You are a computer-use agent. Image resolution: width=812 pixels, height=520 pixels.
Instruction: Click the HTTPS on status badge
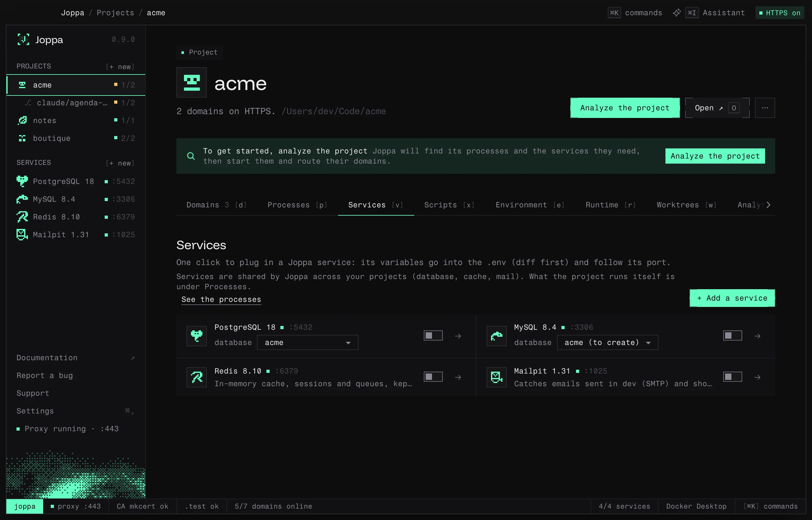(780, 13)
